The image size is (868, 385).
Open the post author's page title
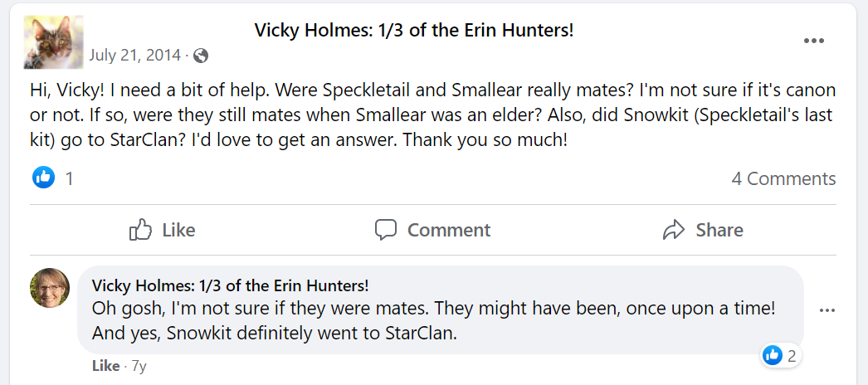click(x=413, y=31)
